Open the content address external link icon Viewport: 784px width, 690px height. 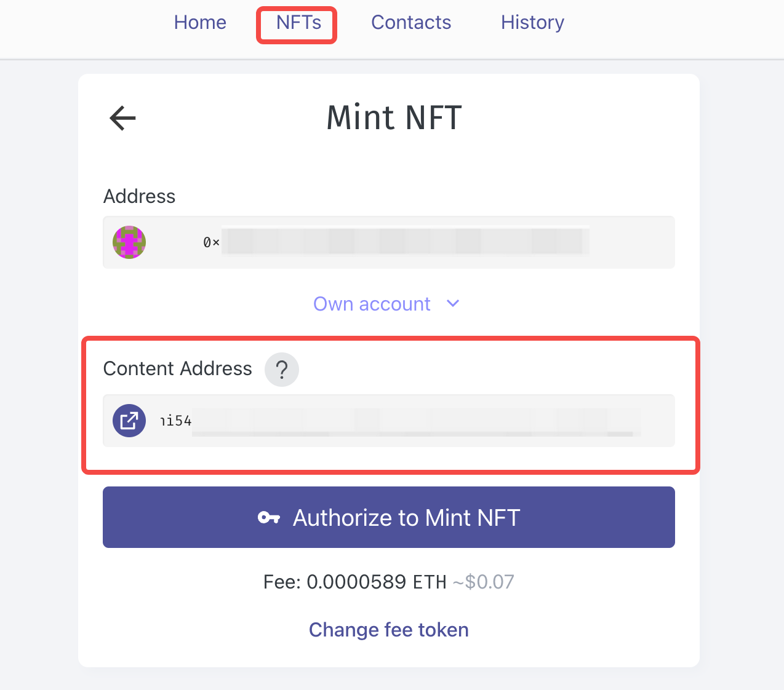tap(129, 421)
